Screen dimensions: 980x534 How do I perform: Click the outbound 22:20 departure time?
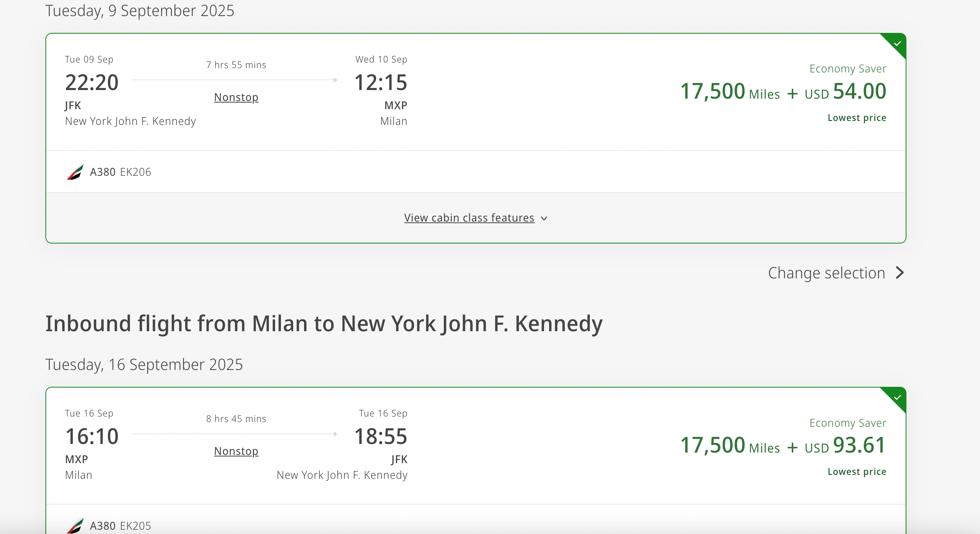tap(92, 83)
